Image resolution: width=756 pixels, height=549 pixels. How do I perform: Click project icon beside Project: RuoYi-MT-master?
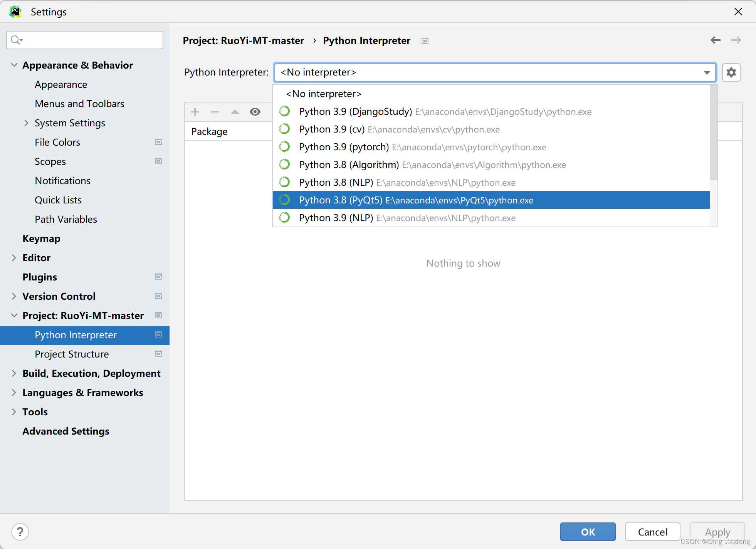(158, 316)
